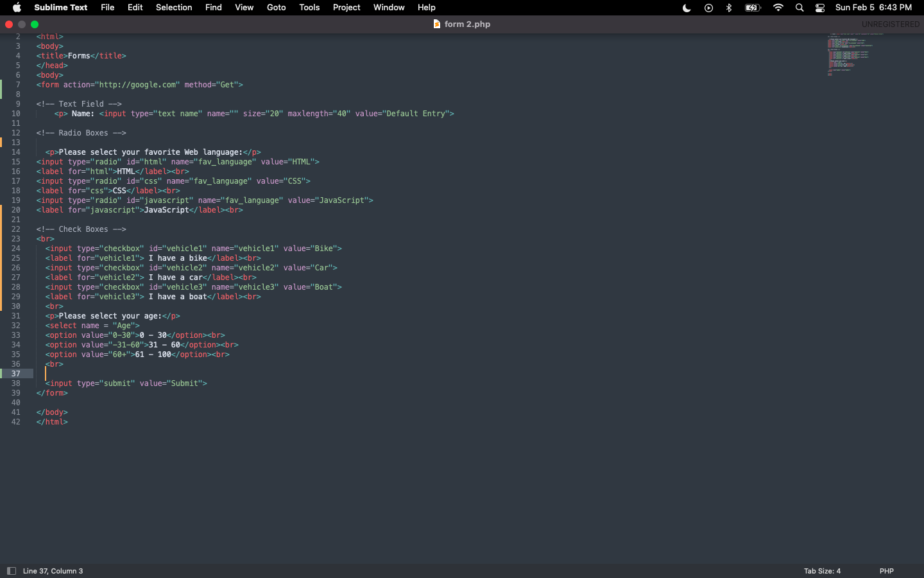Open the Now Playing menu bar icon
The image size is (924, 578).
pos(708,8)
